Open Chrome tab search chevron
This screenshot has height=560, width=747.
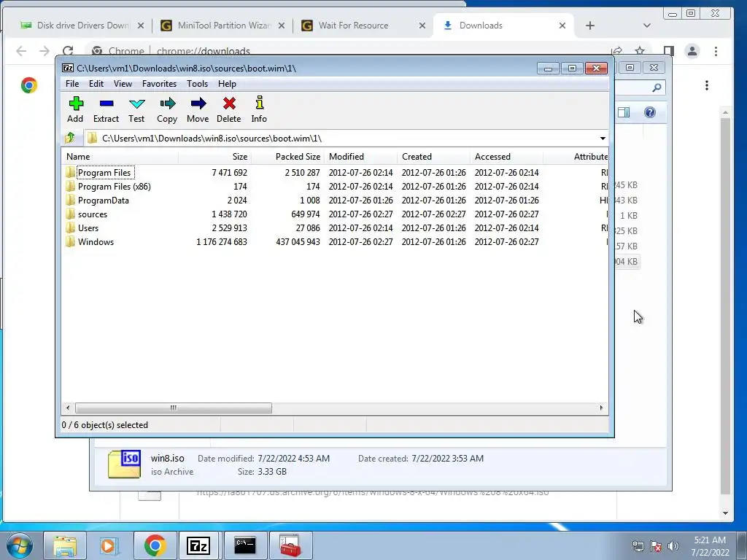click(646, 26)
